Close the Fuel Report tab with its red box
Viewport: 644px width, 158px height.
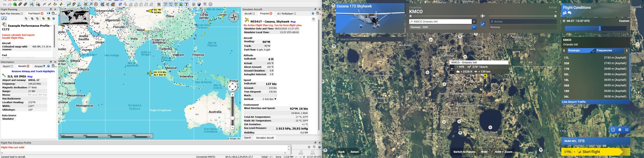(42, 13)
